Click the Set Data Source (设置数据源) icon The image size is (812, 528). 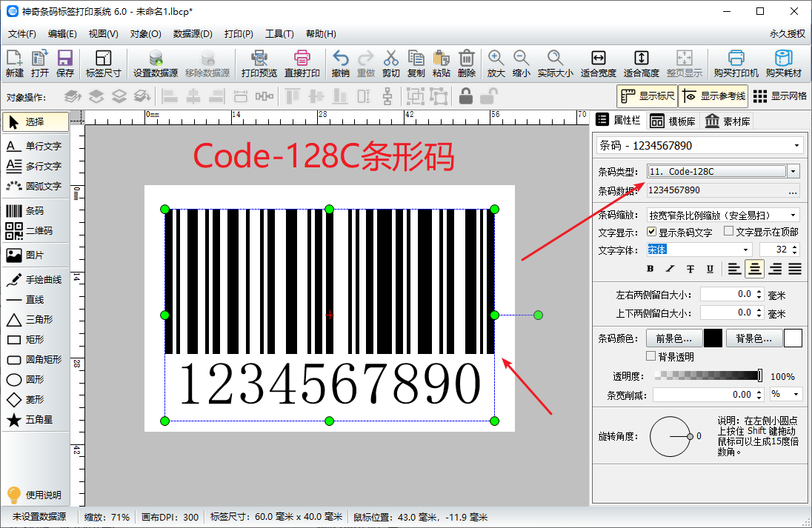click(156, 64)
